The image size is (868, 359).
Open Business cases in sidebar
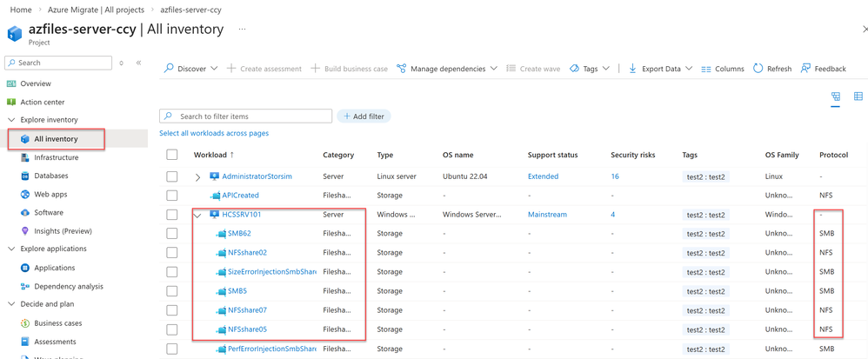pos(58,323)
